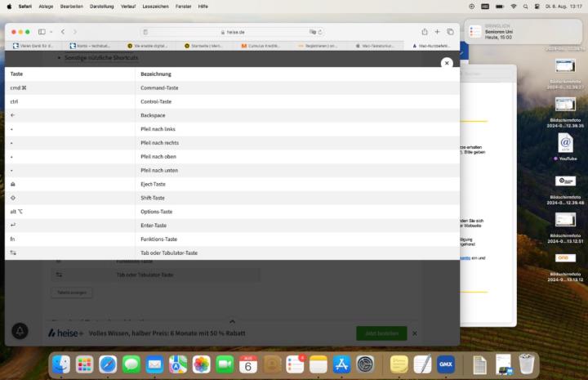Open the Fenster menu
The height and width of the screenshot is (380, 588).
coord(184,7)
